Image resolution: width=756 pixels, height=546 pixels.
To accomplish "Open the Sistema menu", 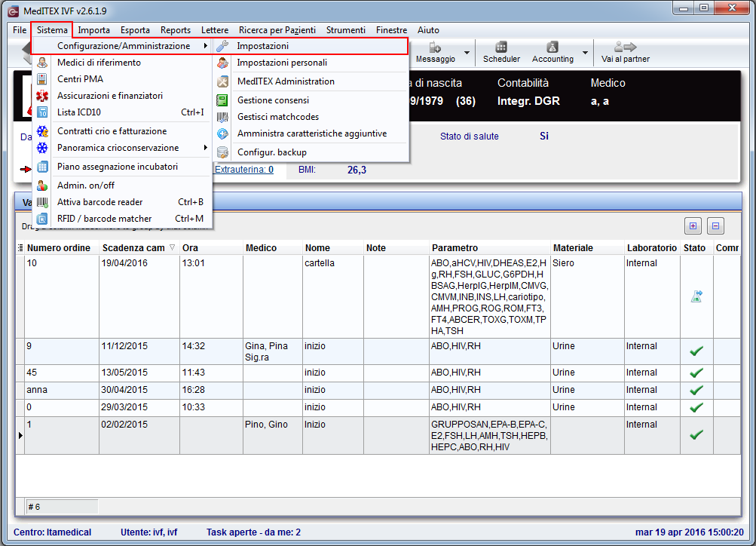I will pos(52,30).
